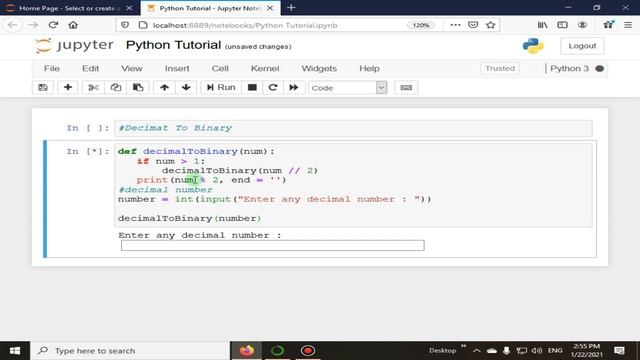640x360 pixels.
Task: Go back in browser history
Action: pyautogui.click(x=13, y=25)
